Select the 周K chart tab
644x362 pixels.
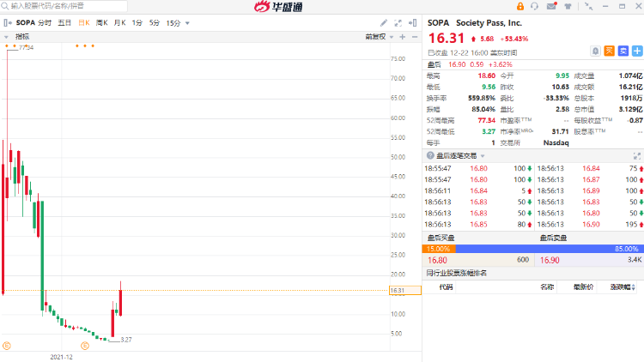tap(101, 23)
